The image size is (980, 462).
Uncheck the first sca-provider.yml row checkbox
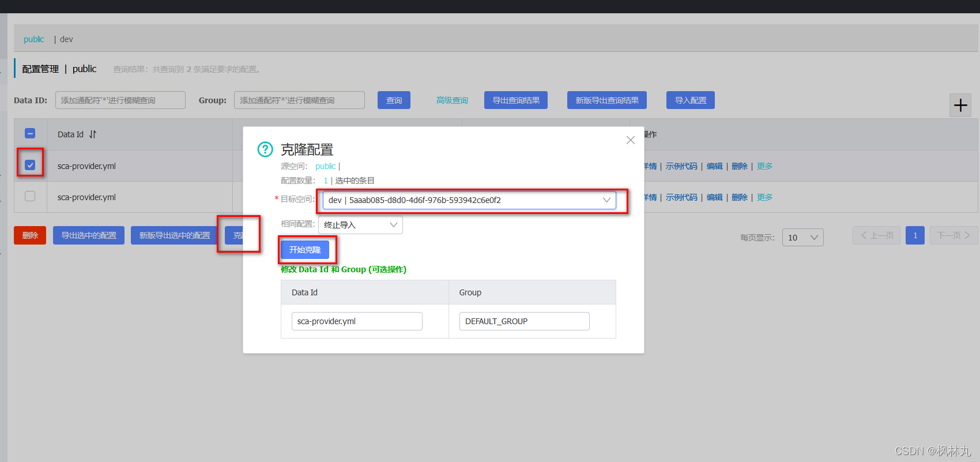click(x=30, y=165)
